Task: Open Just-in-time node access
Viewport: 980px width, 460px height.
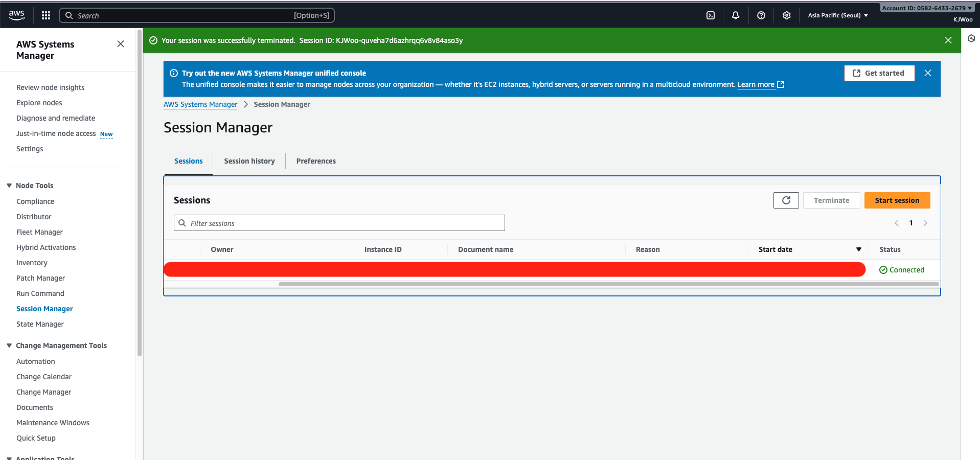Action: [56, 133]
